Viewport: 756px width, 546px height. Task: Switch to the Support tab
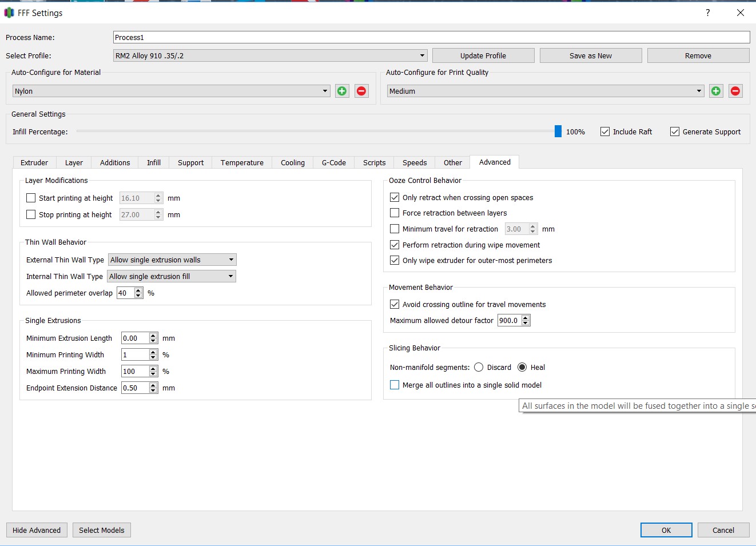190,162
